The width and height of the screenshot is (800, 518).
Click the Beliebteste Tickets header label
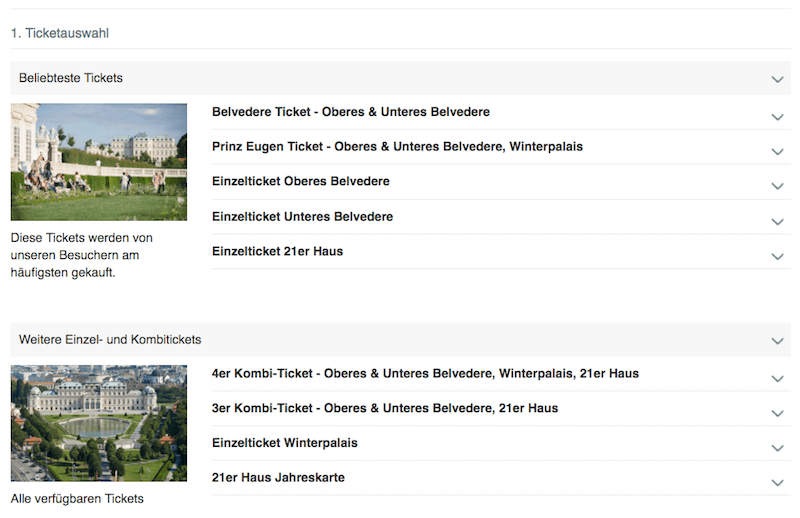pyautogui.click(x=71, y=78)
